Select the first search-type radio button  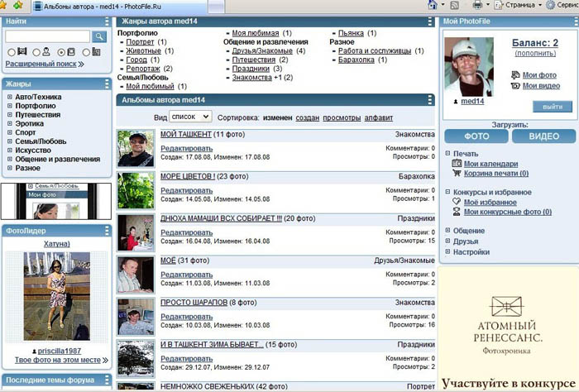coord(12,52)
